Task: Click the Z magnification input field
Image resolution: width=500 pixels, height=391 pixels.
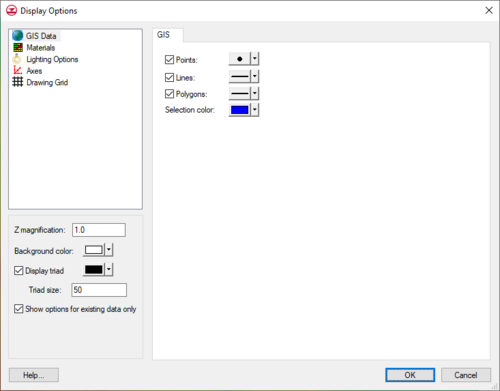Action: pos(99,230)
